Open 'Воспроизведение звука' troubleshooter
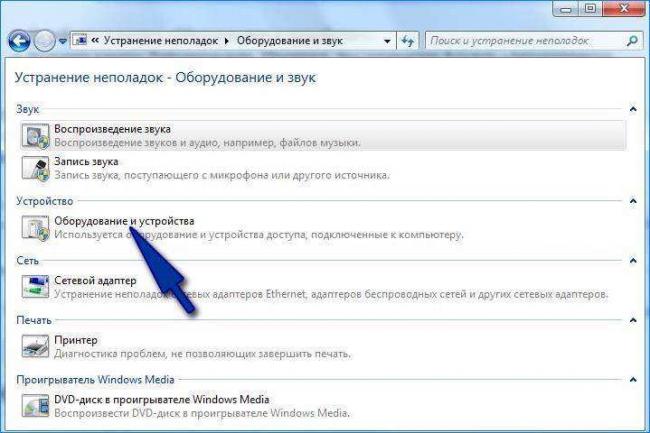 pos(112,129)
